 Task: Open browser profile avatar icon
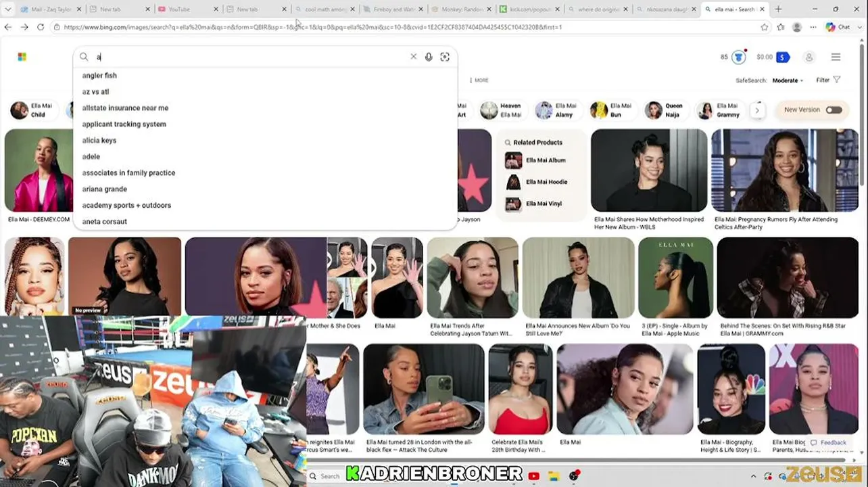coord(797,27)
